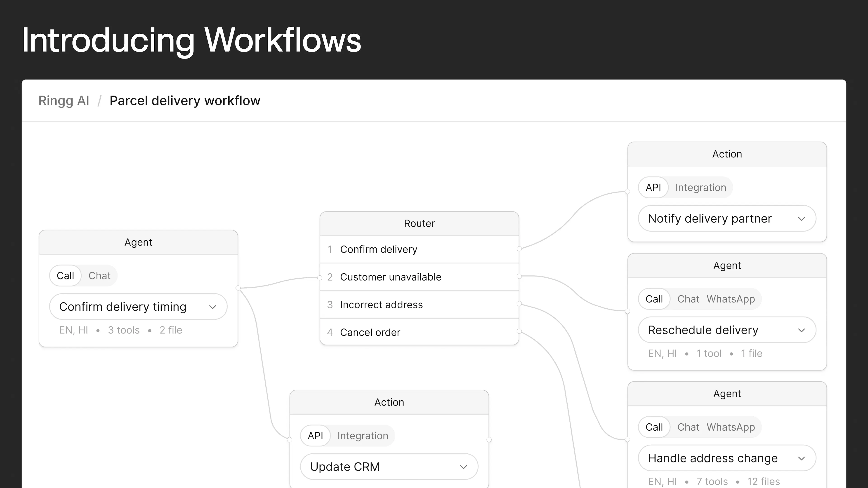868x488 pixels.
Task: Click the input port of Handle address change agent
Action: [x=627, y=439]
